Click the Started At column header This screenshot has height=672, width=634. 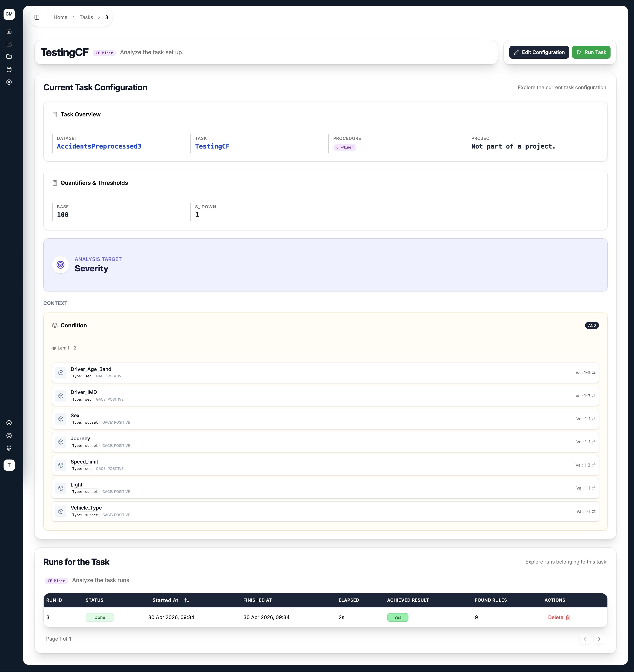[x=171, y=600]
